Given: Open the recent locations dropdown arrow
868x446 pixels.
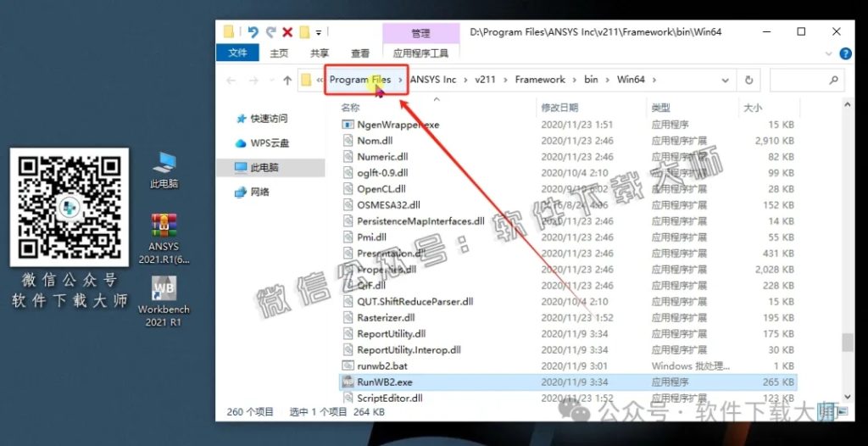Looking at the screenshot, I should click(270, 81).
